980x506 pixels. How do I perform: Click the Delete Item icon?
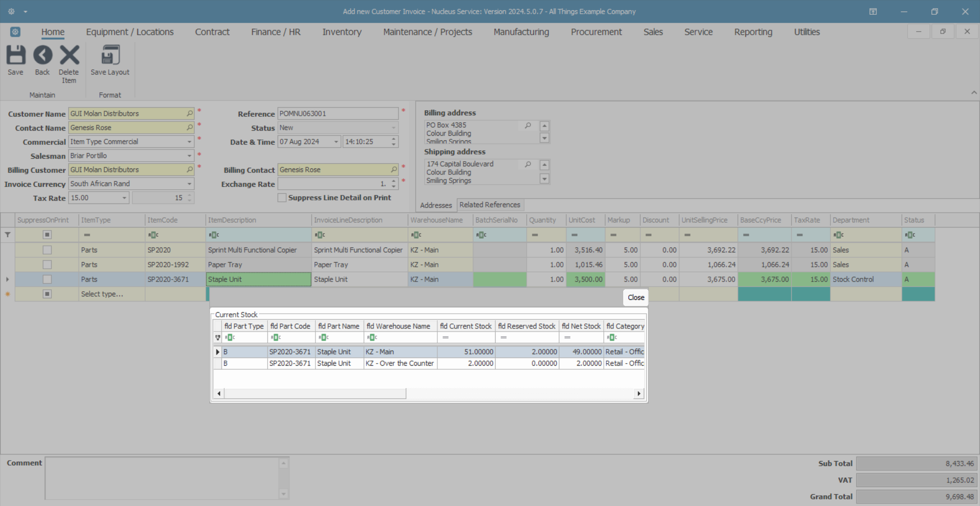[69, 56]
